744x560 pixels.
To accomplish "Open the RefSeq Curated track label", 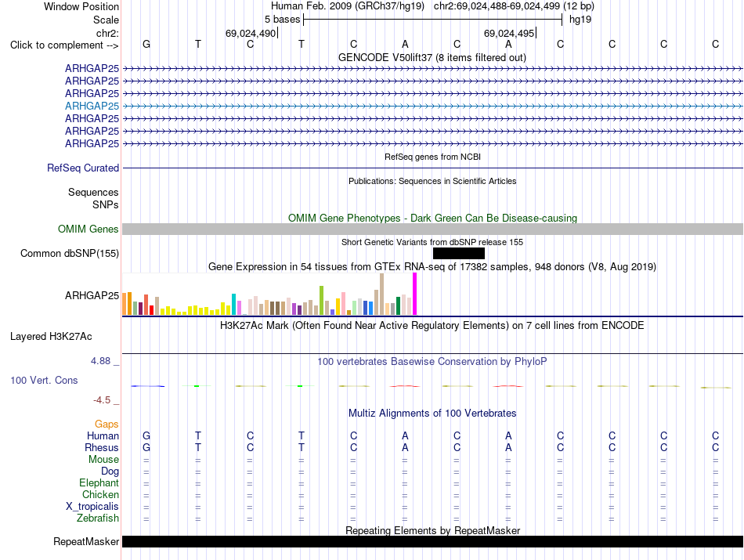I will coord(82,168).
